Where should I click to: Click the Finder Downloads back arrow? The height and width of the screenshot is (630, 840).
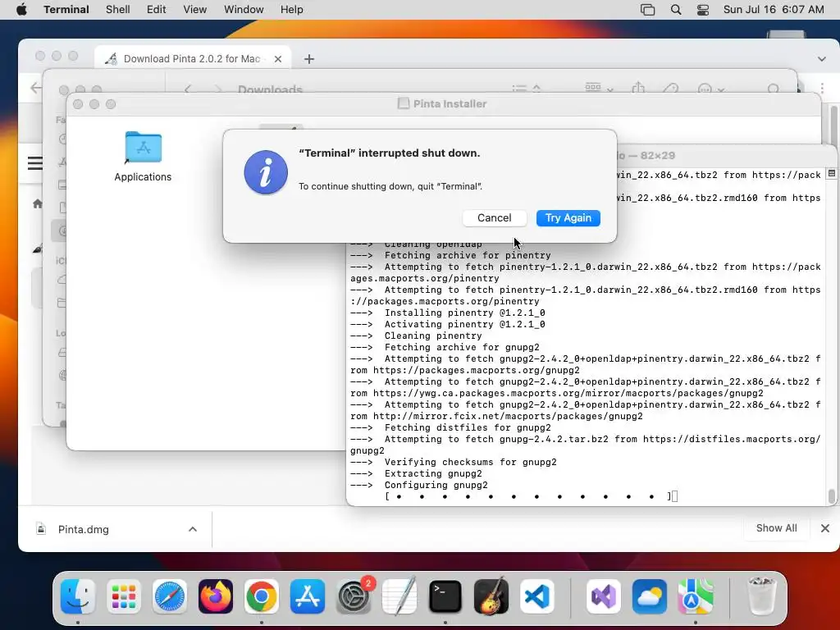coord(188,89)
